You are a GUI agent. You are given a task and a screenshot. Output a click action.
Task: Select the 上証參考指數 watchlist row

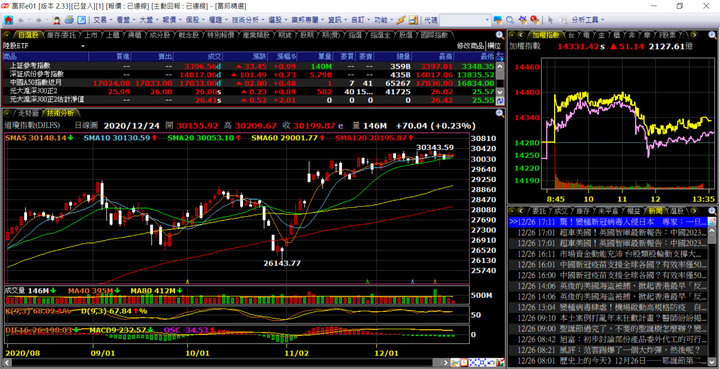pos(248,66)
